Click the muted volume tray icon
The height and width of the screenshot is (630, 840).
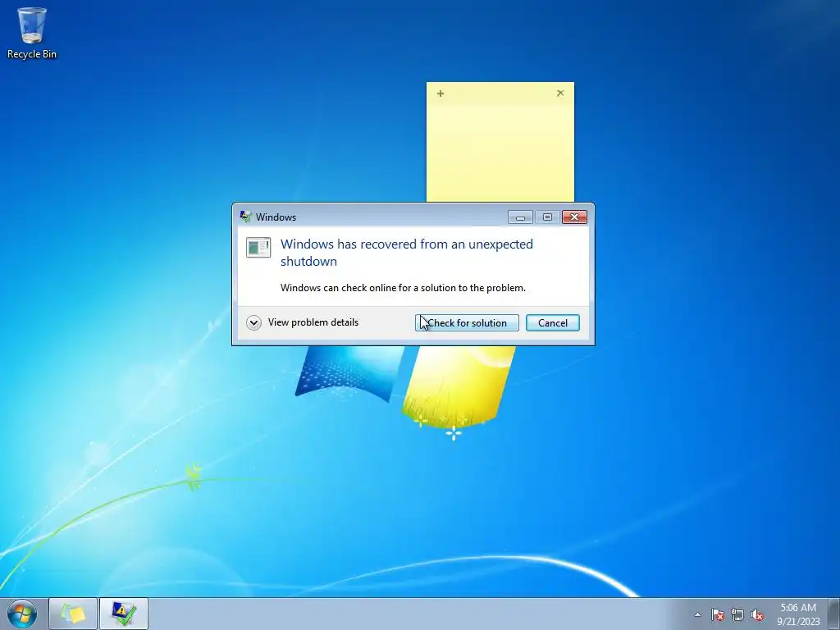pos(757,614)
